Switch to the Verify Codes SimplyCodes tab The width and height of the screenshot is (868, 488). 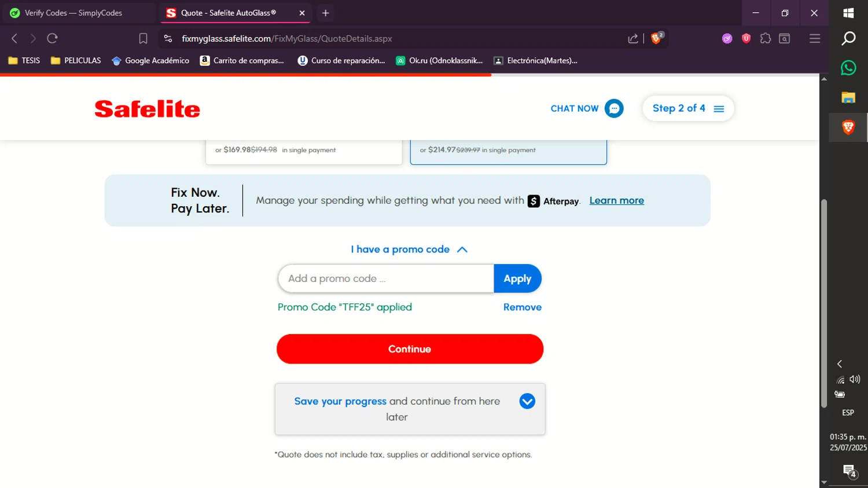[x=78, y=13]
